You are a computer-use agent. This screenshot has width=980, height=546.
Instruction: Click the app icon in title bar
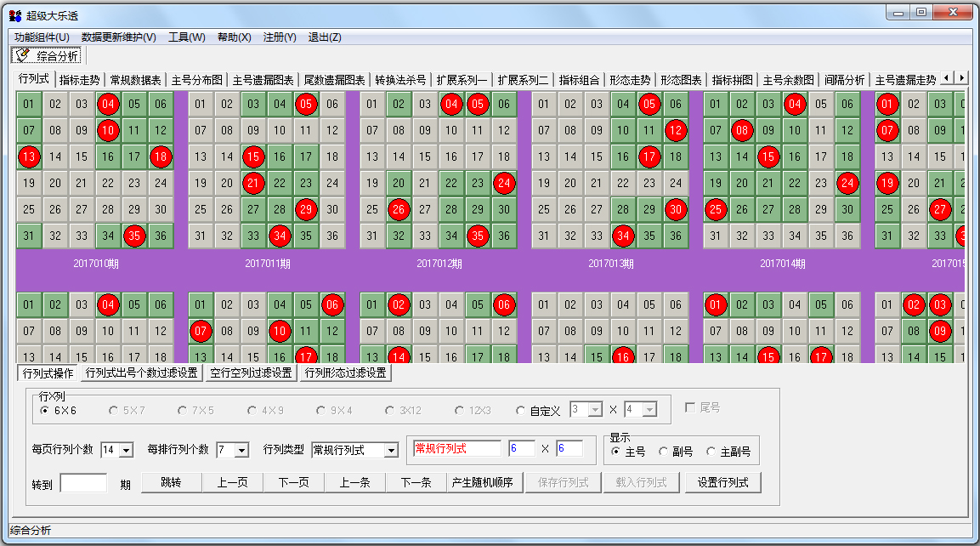pyautogui.click(x=15, y=15)
